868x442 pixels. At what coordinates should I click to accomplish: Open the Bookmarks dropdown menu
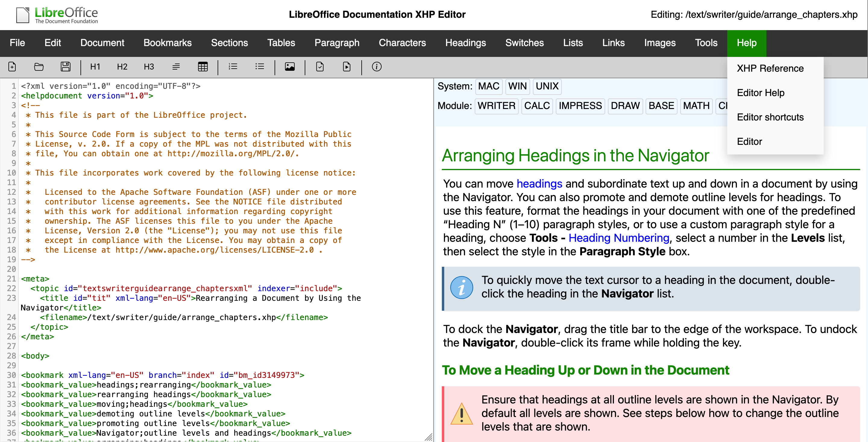pyautogui.click(x=168, y=43)
